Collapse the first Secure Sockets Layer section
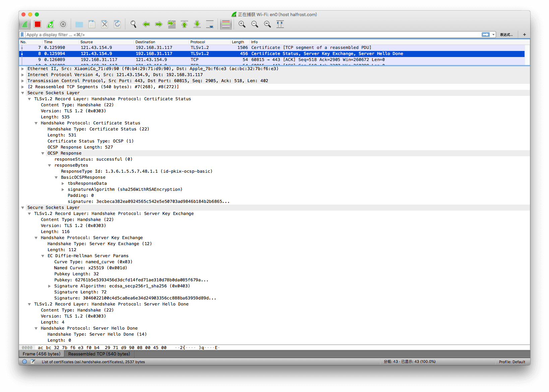This screenshot has height=392, width=549. [22, 93]
